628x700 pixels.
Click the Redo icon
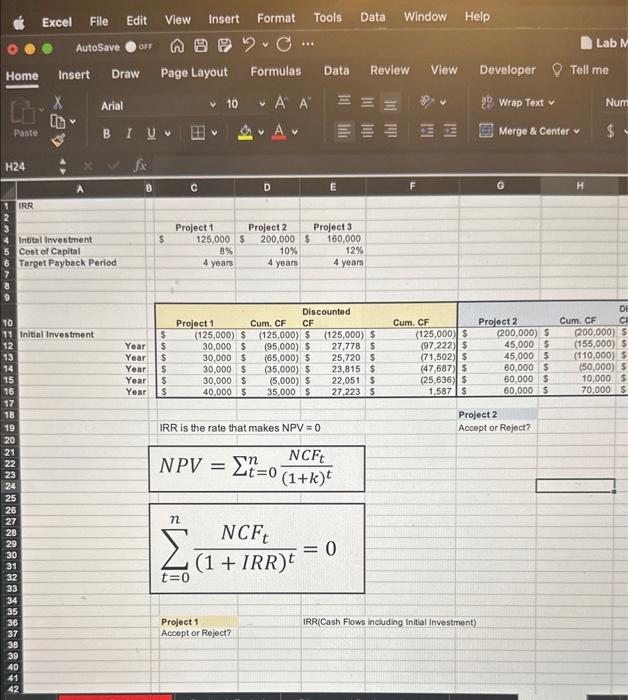coord(284,44)
